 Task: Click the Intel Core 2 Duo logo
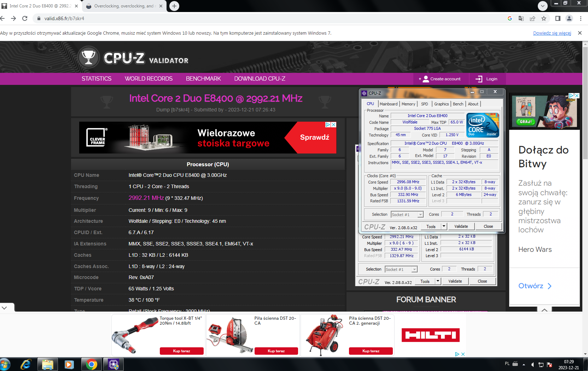click(x=483, y=125)
